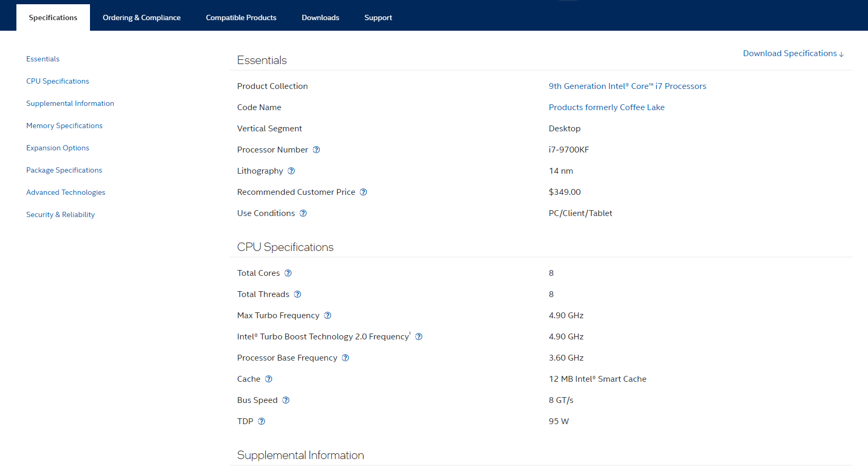Open Bus Speed question mark icon

(286, 400)
